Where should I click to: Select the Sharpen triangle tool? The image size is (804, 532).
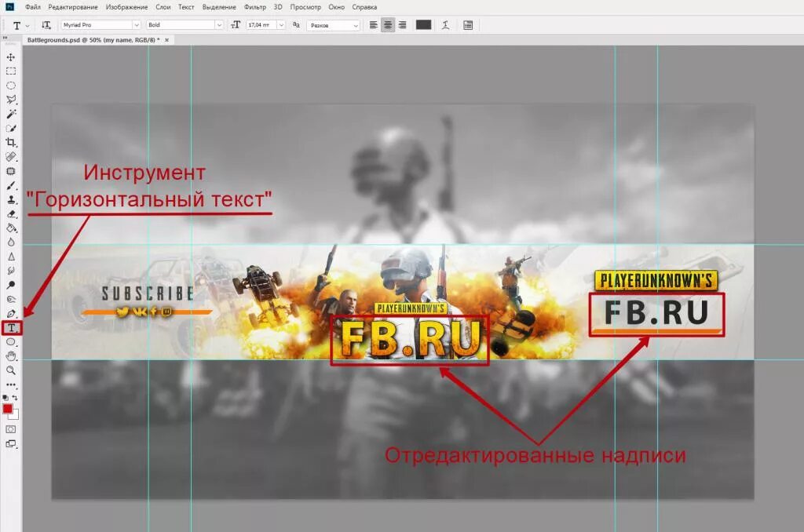pyautogui.click(x=11, y=257)
